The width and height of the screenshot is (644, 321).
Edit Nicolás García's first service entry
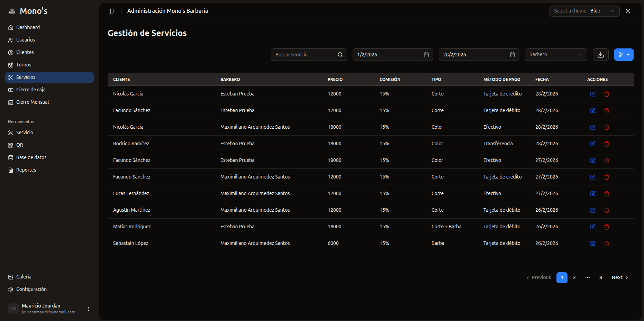pyautogui.click(x=593, y=94)
